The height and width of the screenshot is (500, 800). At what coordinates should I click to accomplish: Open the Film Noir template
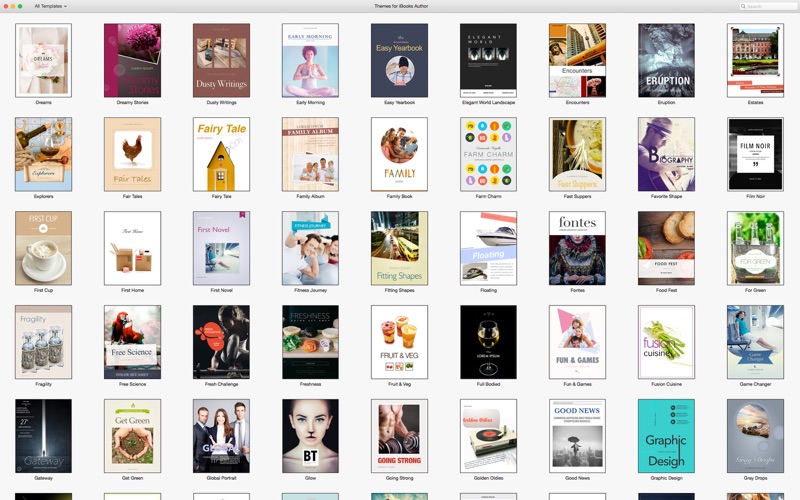(756, 154)
